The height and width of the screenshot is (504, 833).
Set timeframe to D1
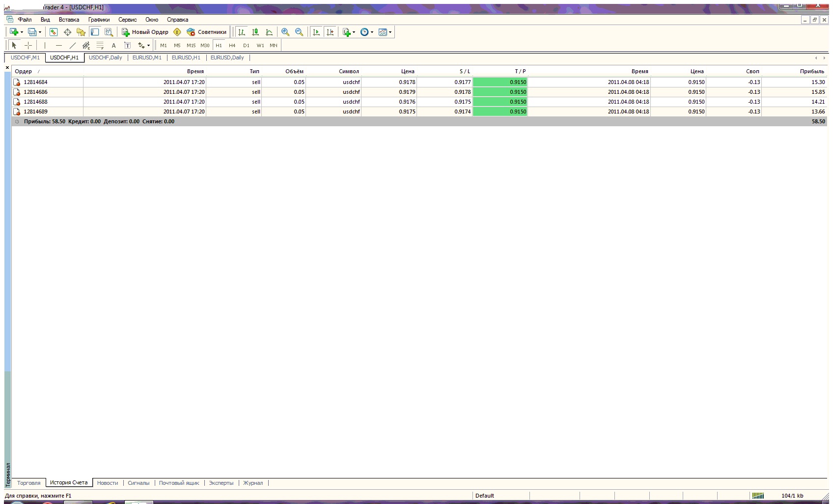tap(246, 45)
